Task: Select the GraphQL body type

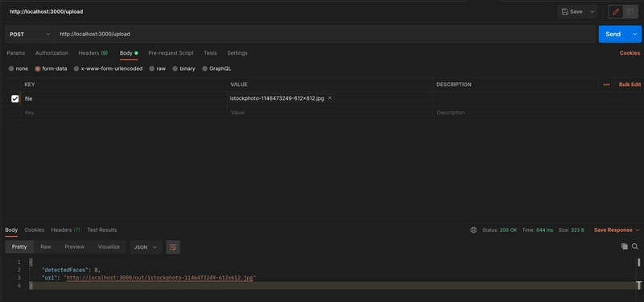Action: point(217,68)
